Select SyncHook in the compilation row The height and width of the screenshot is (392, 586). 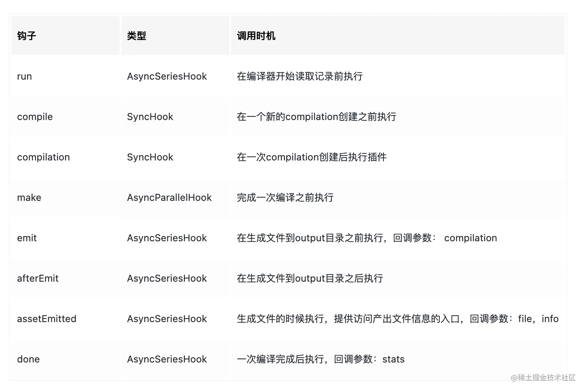[x=150, y=157]
